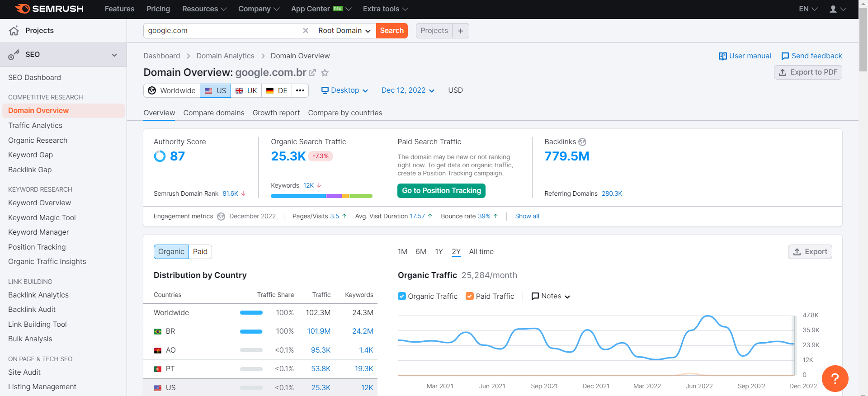The image size is (868, 396).
Task: Open the Notes dropdown
Action: tap(551, 296)
